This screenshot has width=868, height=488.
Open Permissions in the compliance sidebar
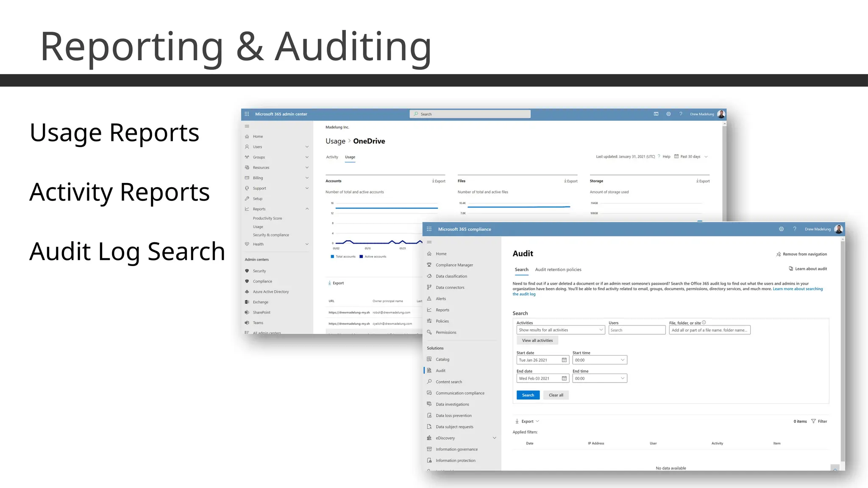tap(446, 333)
